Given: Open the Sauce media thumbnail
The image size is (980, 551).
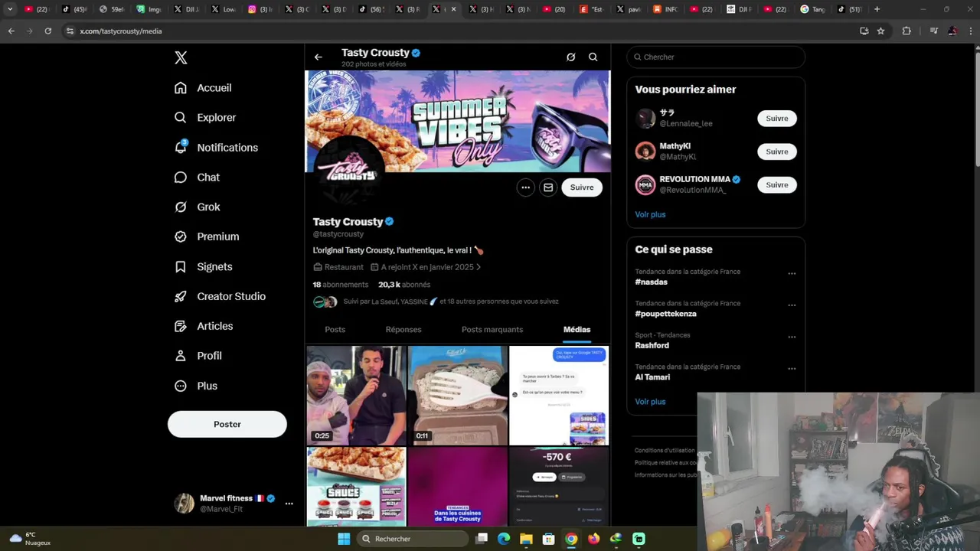Looking at the screenshot, I should pyautogui.click(x=357, y=487).
